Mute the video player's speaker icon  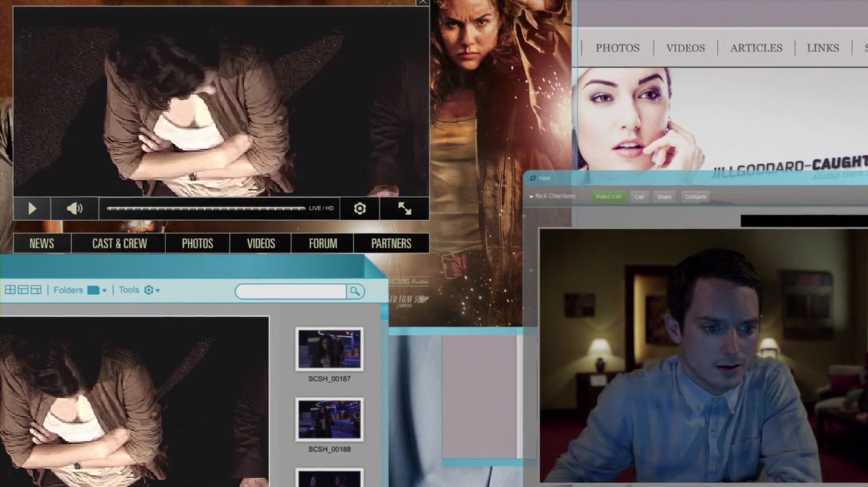coord(75,209)
